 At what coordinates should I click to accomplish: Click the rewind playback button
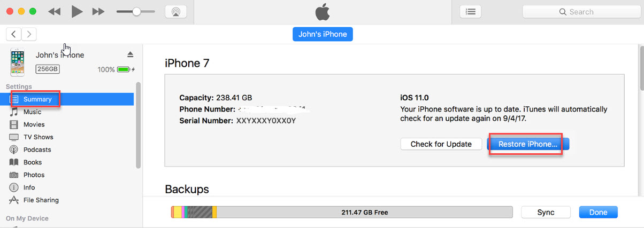(54, 12)
